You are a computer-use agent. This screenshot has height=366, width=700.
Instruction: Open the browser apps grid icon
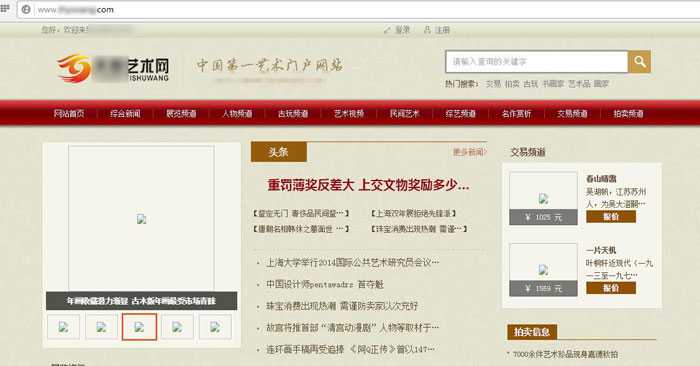point(5,8)
